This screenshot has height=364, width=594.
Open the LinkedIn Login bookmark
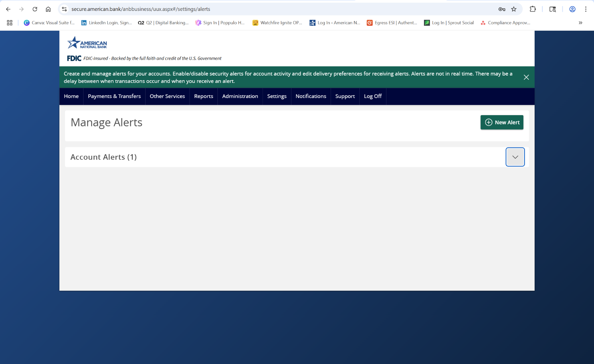click(106, 23)
